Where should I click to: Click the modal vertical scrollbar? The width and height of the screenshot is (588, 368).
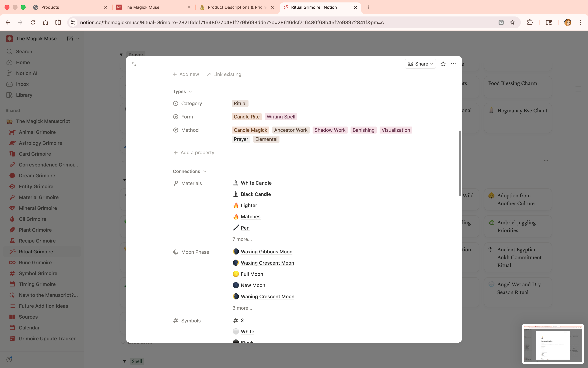click(x=460, y=163)
